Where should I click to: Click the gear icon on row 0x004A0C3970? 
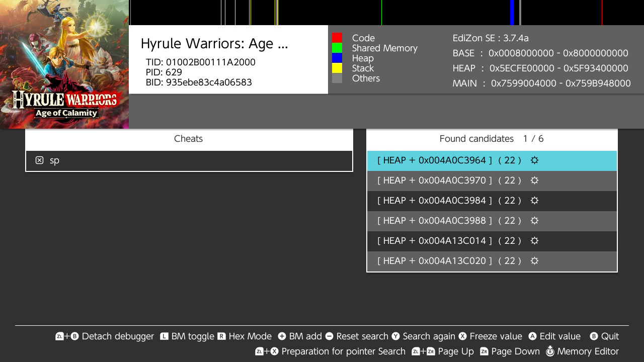[x=535, y=180]
